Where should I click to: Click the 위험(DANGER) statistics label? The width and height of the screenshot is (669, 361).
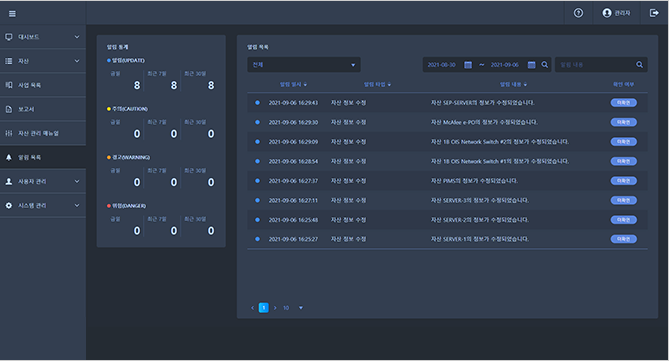coord(129,206)
